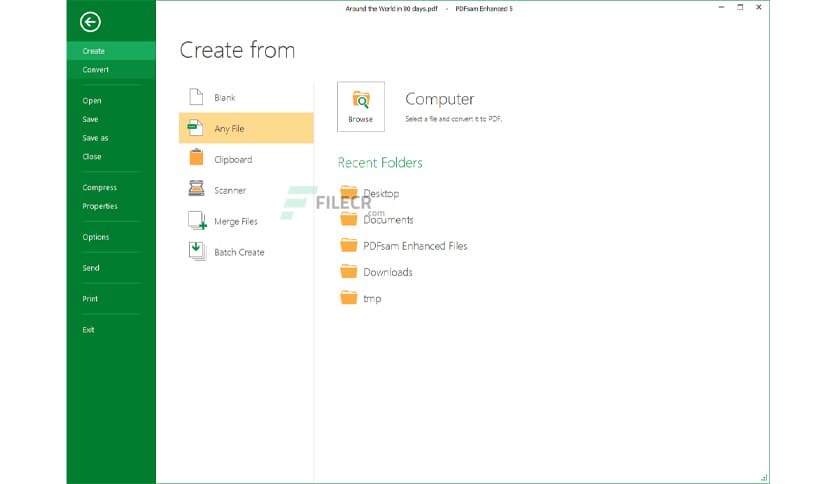Select the Merge Files label

[236, 221]
